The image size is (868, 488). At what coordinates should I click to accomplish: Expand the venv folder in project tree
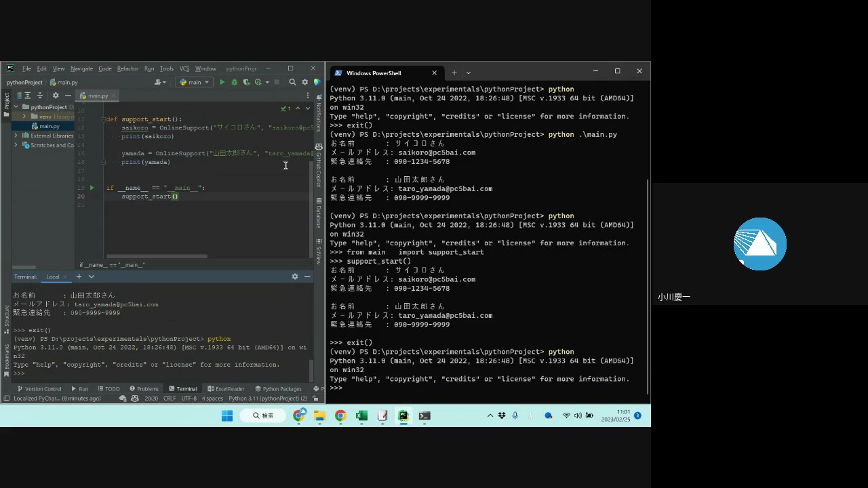tap(24, 117)
